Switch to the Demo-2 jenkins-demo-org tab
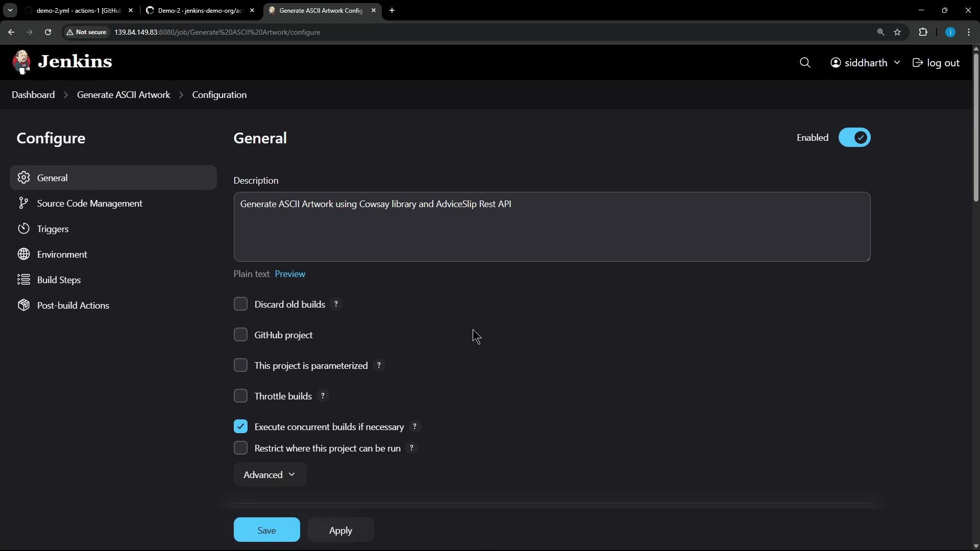 (x=200, y=10)
